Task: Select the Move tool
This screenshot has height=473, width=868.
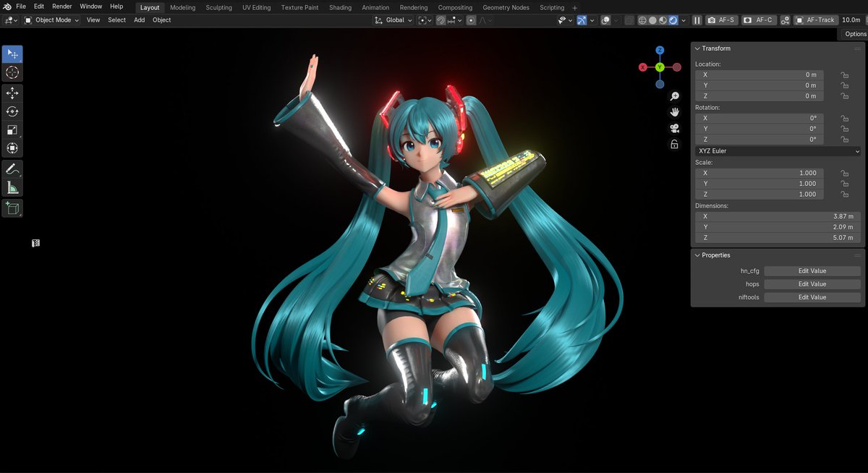Action: [x=12, y=93]
